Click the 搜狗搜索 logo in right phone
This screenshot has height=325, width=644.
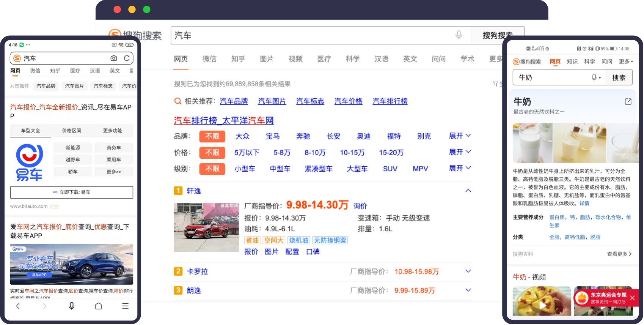click(x=527, y=62)
